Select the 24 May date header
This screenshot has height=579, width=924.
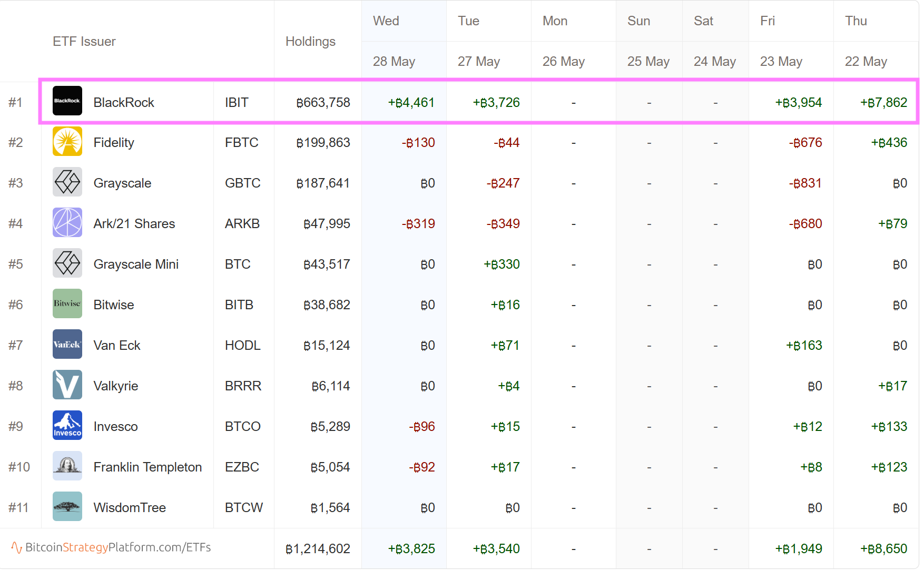click(x=715, y=62)
